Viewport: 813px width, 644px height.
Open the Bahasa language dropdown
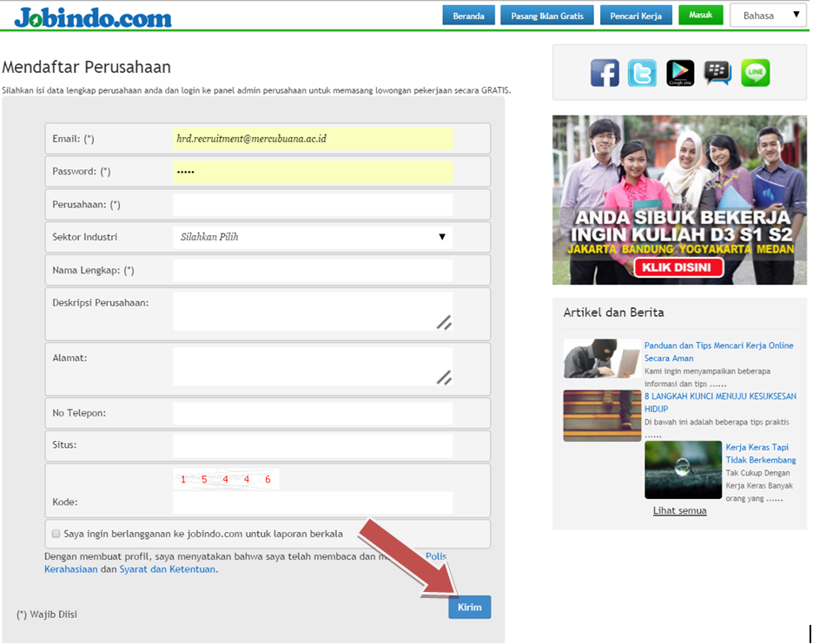768,16
